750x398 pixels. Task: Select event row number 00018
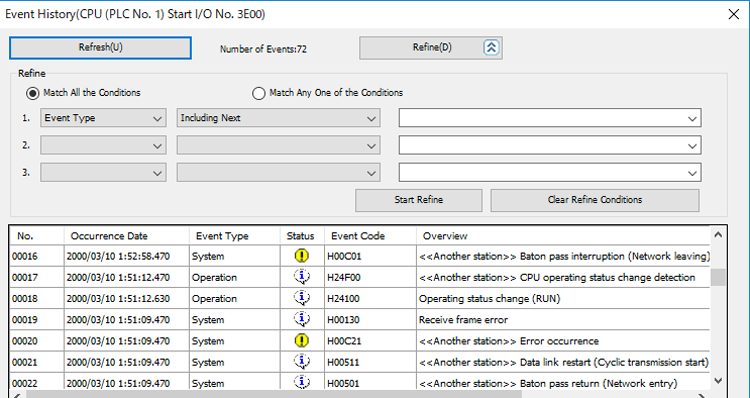click(24, 298)
